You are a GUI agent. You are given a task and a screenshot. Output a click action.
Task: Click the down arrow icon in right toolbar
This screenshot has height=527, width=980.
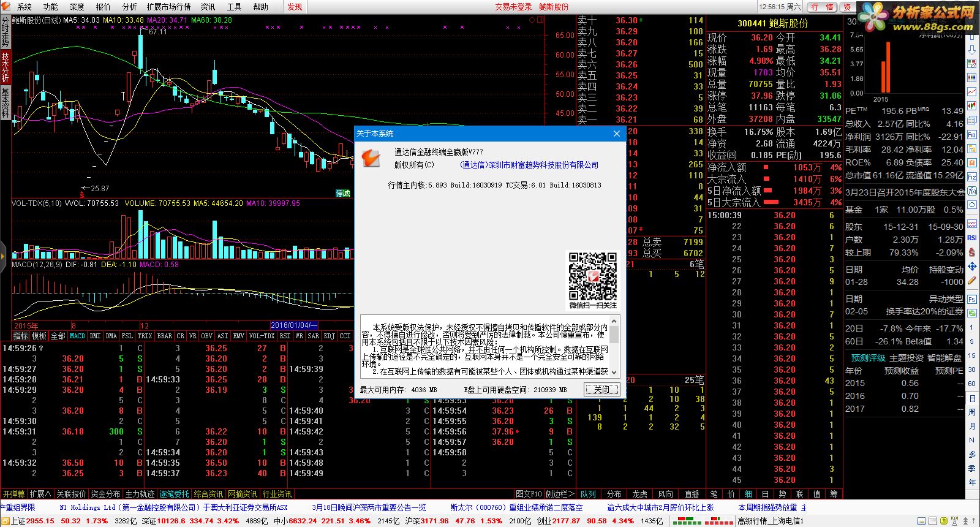pyautogui.click(x=972, y=50)
